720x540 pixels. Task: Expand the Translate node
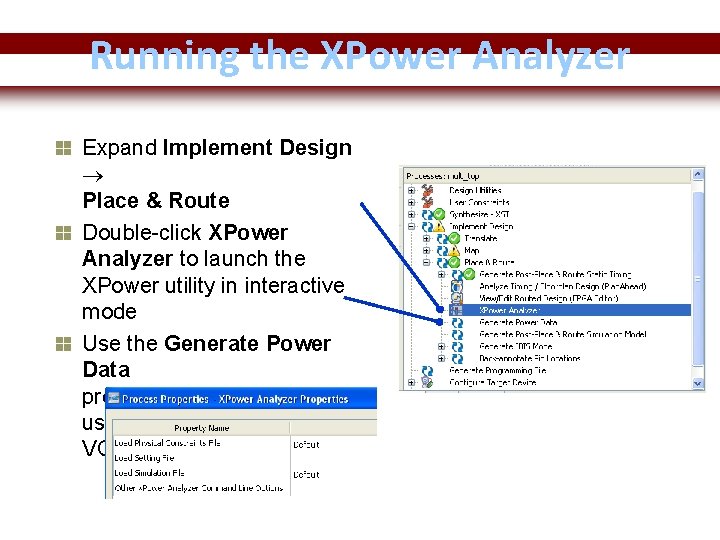coord(426,238)
